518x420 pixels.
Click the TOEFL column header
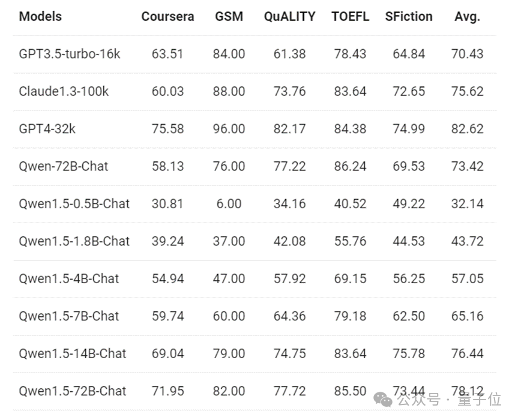coord(350,16)
